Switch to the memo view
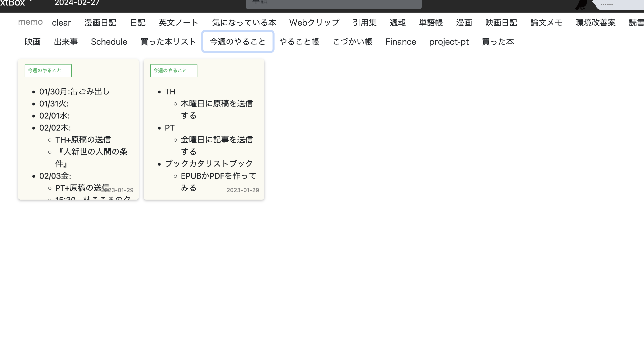Viewport: 644px width, 350px height. click(30, 22)
